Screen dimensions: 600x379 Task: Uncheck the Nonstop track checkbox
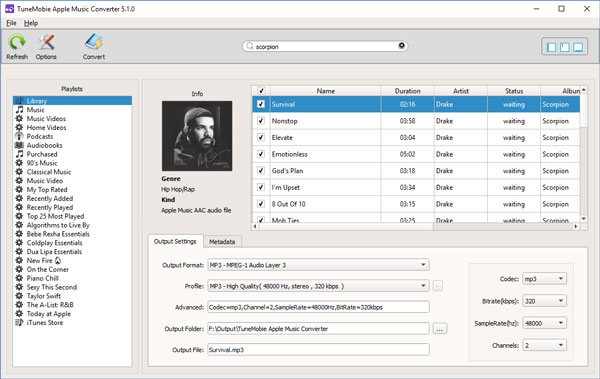click(261, 121)
